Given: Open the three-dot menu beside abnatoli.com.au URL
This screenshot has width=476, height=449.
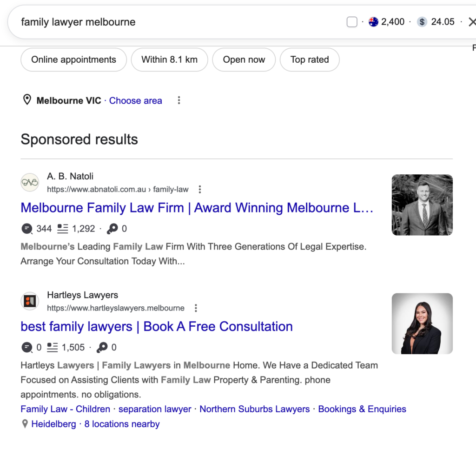Looking at the screenshot, I should [200, 190].
